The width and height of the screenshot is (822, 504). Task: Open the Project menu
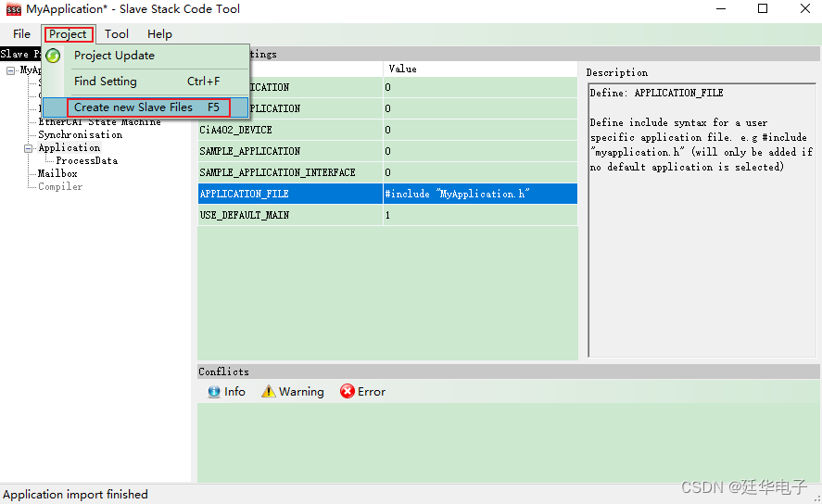click(x=69, y=34)
